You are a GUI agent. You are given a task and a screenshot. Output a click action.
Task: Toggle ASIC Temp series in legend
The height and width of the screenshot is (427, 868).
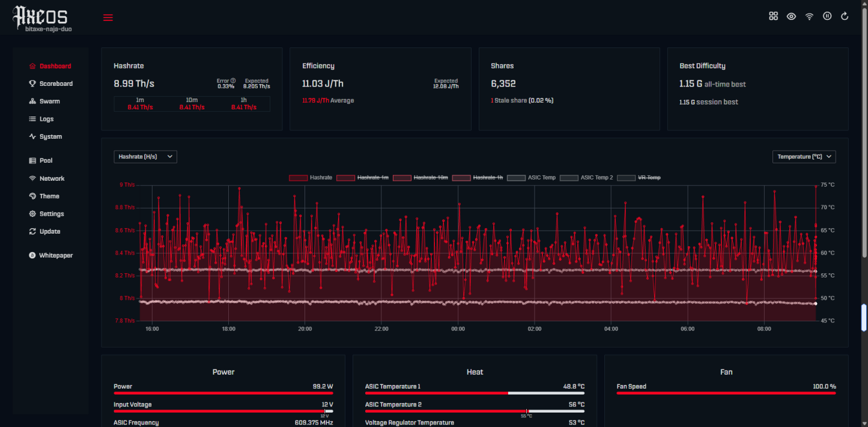[x=532, y=178]
